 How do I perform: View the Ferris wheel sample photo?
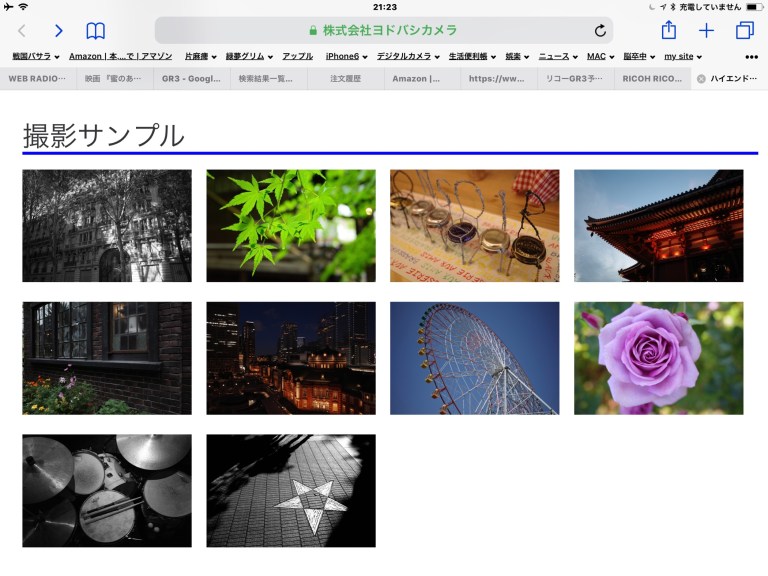click(x=474, y=358)
